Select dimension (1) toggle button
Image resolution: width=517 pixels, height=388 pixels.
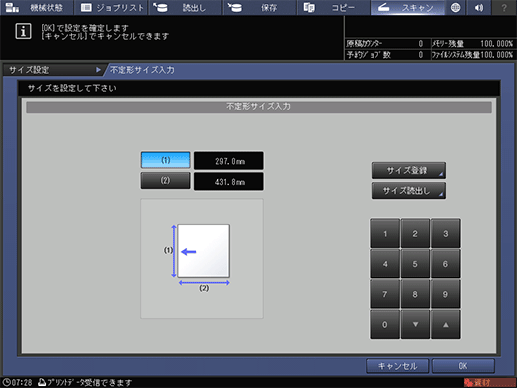pyautogui.click(x=165, y=160)
